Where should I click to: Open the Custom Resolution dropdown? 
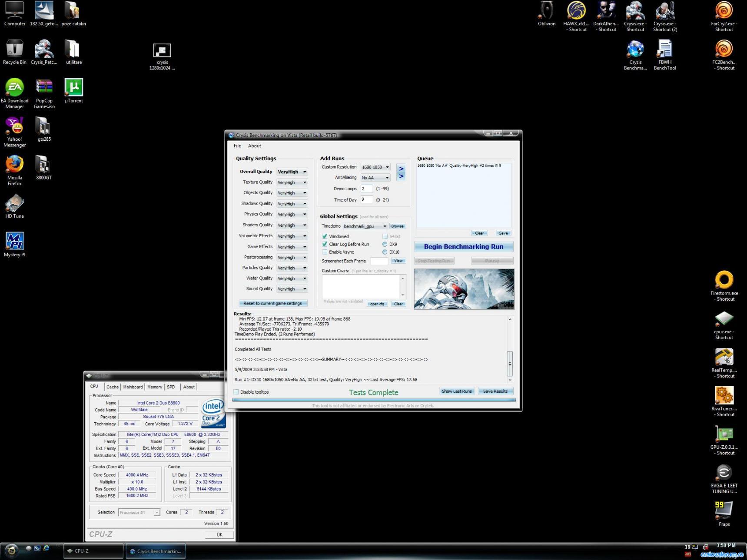375,167
